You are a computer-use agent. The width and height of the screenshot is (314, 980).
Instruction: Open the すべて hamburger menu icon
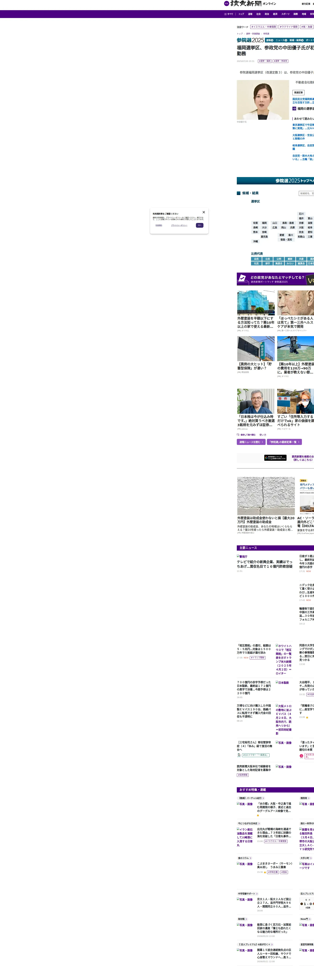pos(225,14)
